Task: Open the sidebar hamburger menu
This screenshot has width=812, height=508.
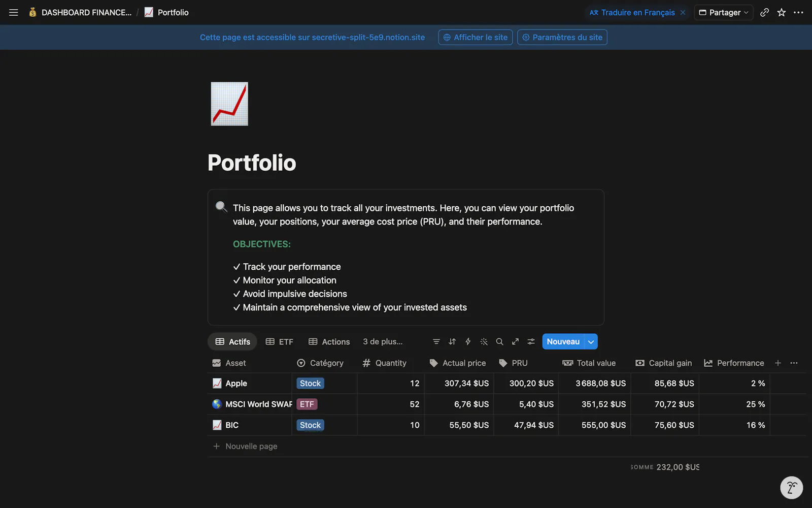Action: 14,12
